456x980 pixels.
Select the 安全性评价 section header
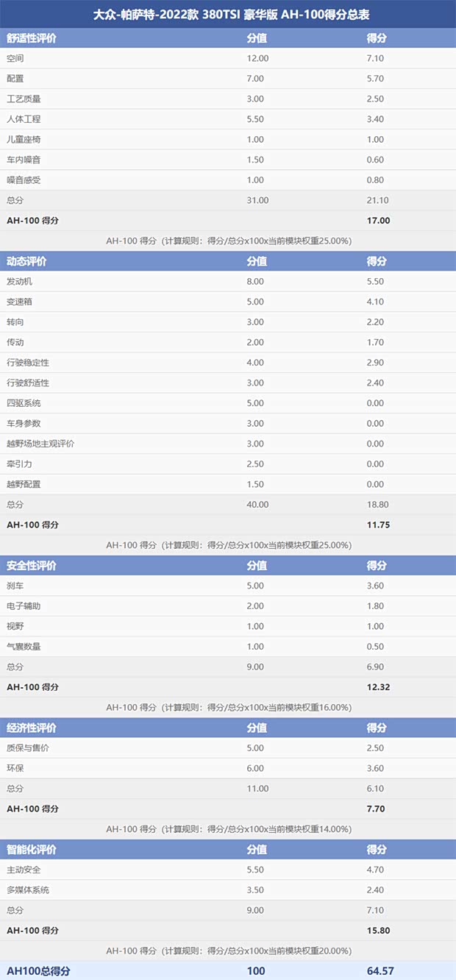(32, 566)
